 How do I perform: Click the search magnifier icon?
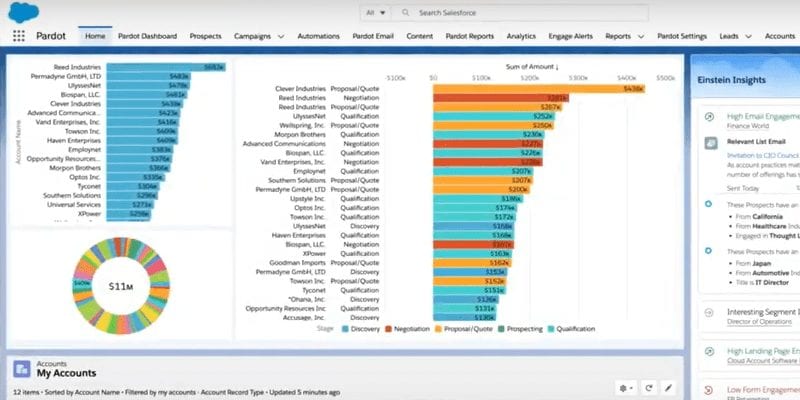[x=406, y=13]
